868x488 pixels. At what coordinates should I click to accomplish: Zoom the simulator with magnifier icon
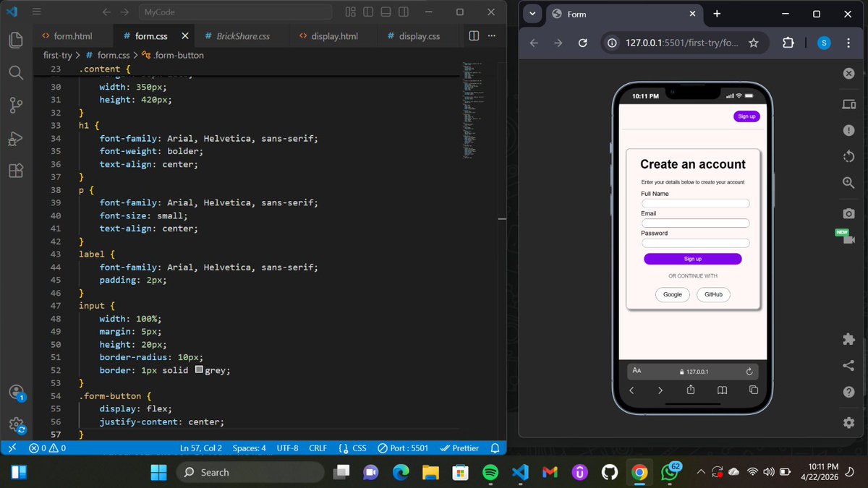point(848,183)
